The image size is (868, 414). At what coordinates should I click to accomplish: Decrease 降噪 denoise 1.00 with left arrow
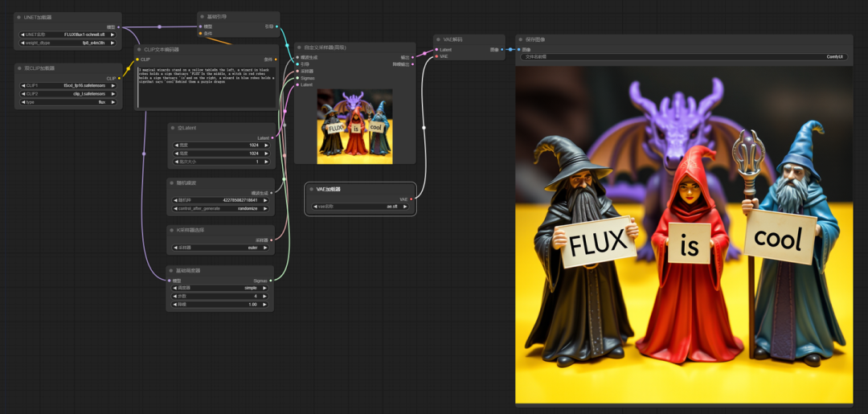(x=175, y=305)
